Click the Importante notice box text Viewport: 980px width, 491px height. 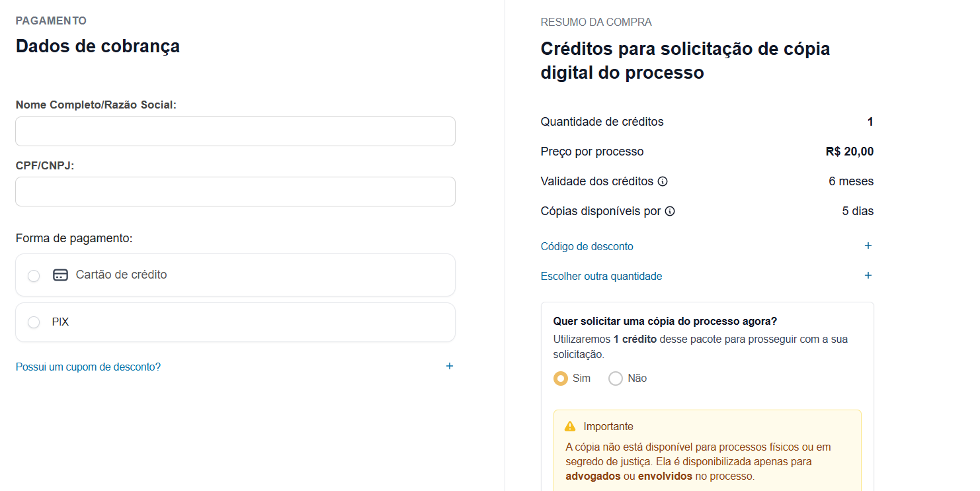point(698,461)
